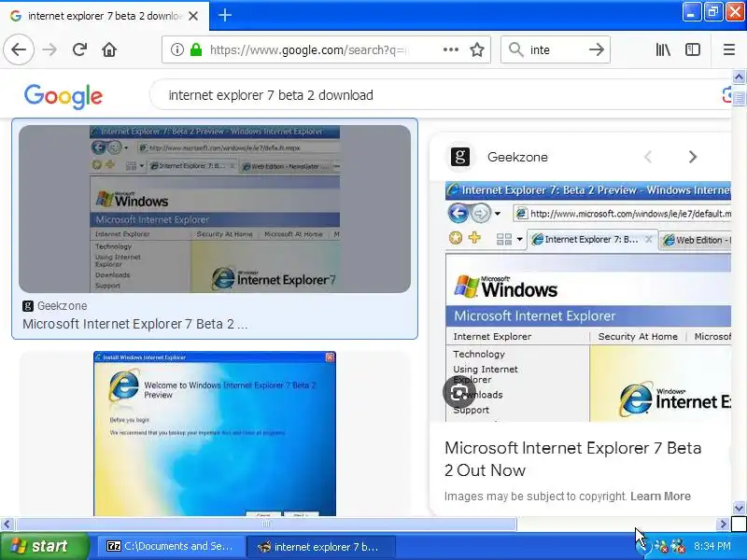
Task: Click the forward navigation arrow
Action: [49, 49]
